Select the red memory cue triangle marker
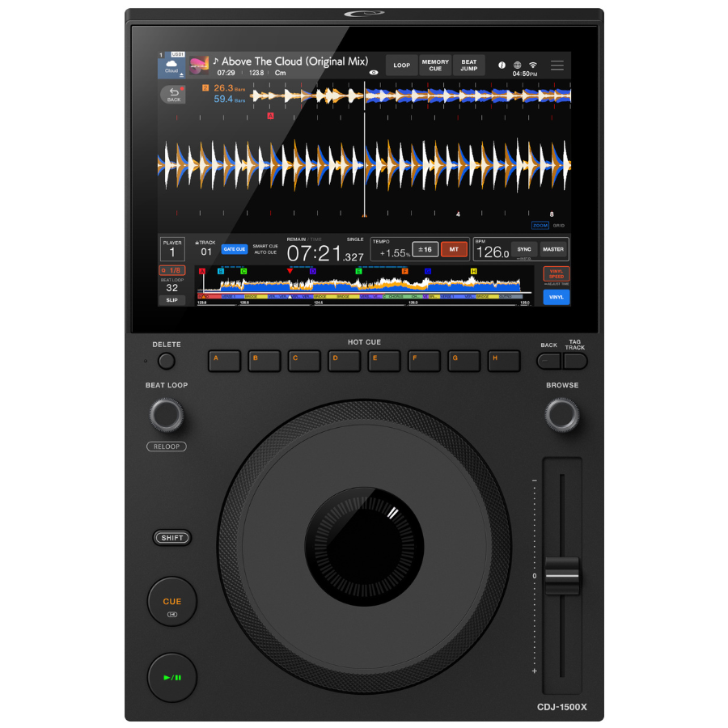This screenshot has height=728, width=728. [290, 271]
